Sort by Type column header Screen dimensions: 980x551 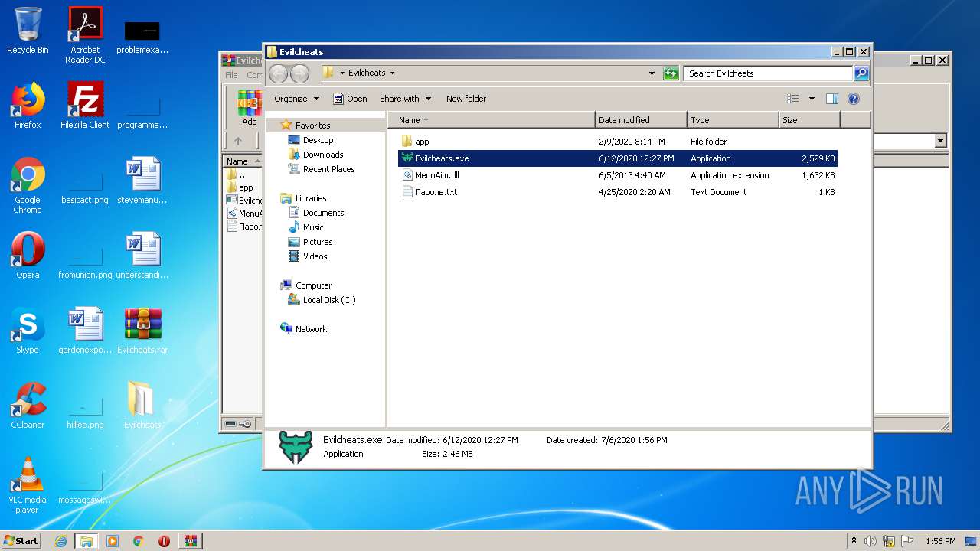pyautogui.click(x=733, y=120)
